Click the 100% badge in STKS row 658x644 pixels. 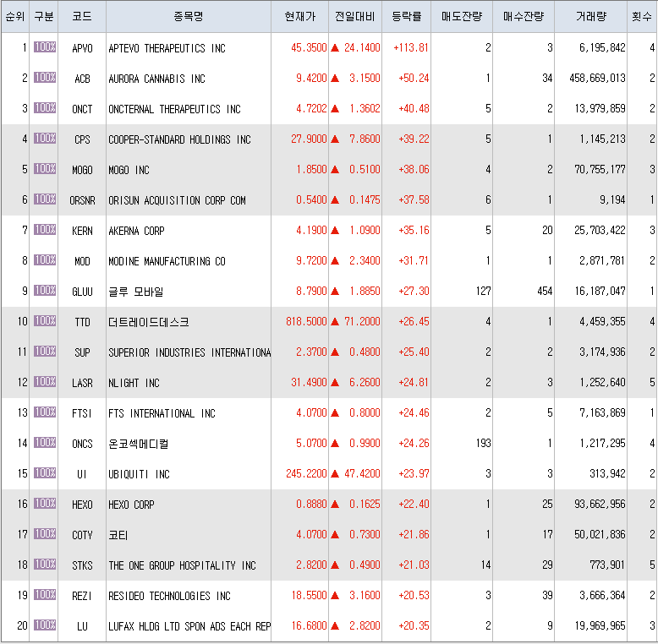45,564
